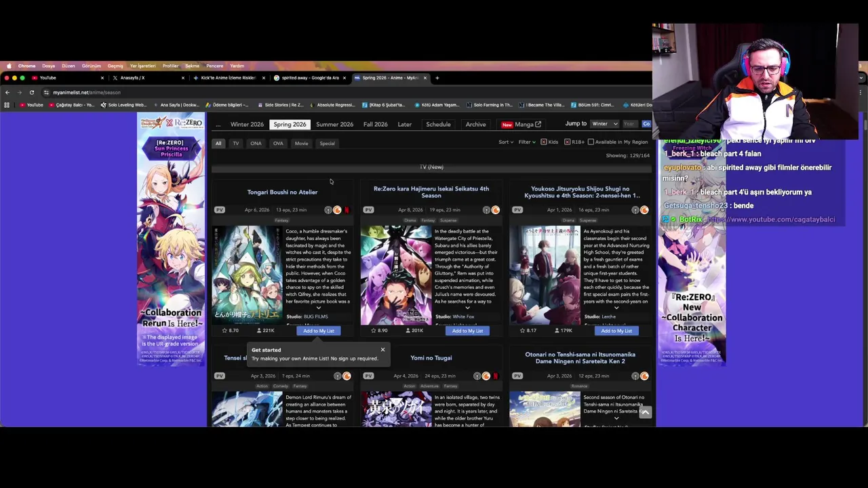This screenshot has height=488, width=868.
Task: Expand Tongari Boushi synopsis with down chevron
Action: point(319,308)
